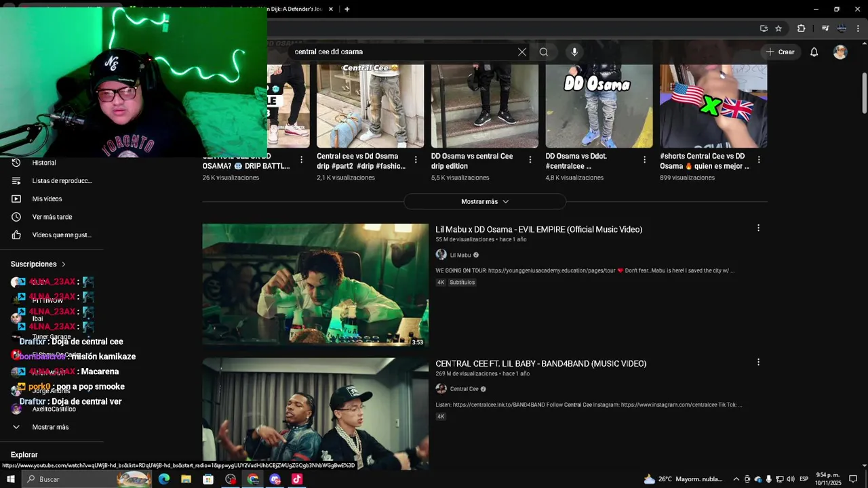Open File Explorer from the taskbar

[186, 479]
